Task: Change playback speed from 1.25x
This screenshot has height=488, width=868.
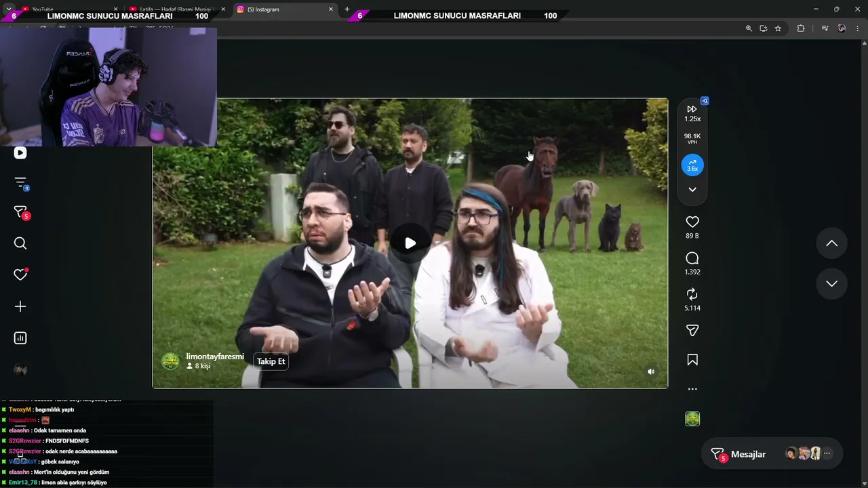Action: point(692,113)
